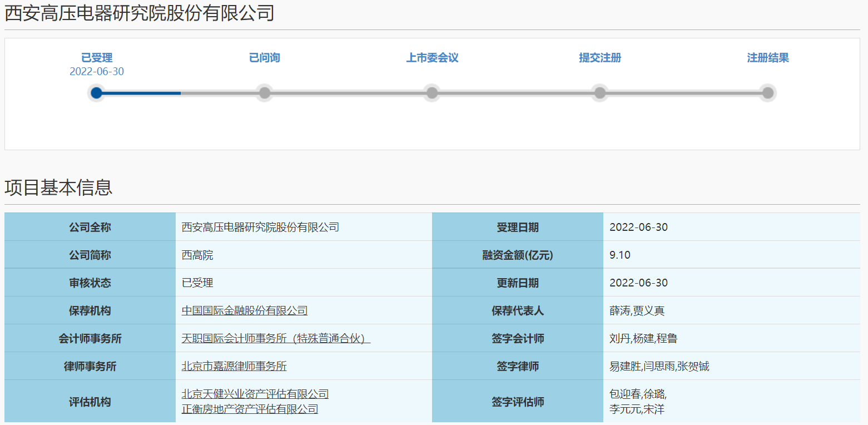Viewport: 868px width, 425px height.
Task: Click the page title 西安高压电器研究院股份有限公司
Action: click(x=140, y=13)
